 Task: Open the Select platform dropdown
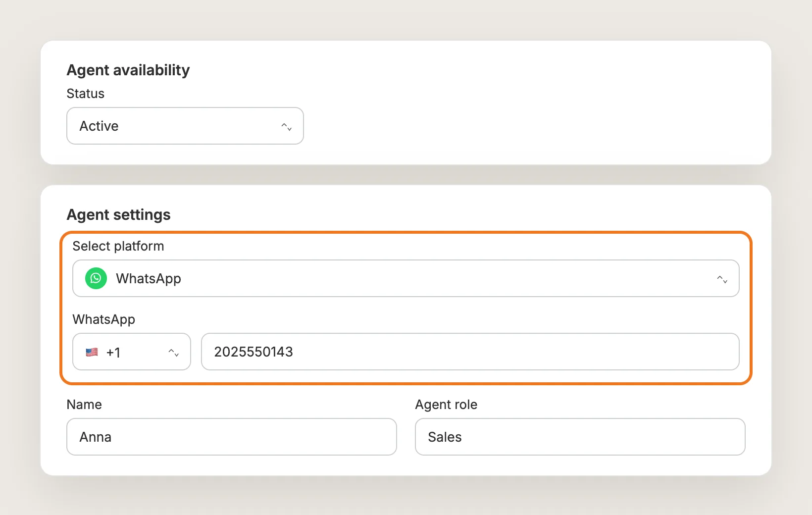tap(406, 278)
